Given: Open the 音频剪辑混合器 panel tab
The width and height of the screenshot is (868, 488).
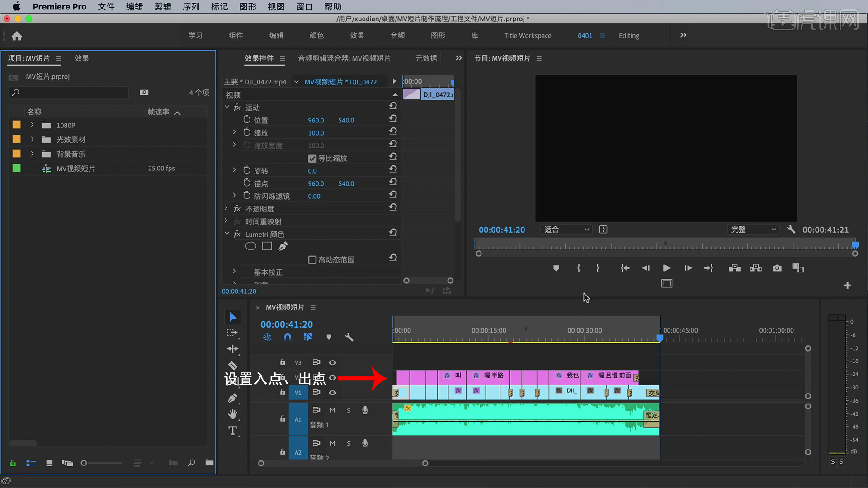Looking at the screenshot, I should click(x=344, y=58).
